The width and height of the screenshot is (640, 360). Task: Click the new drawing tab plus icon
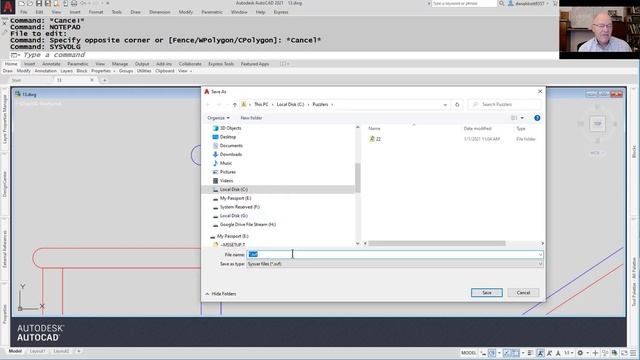(104, 80)
